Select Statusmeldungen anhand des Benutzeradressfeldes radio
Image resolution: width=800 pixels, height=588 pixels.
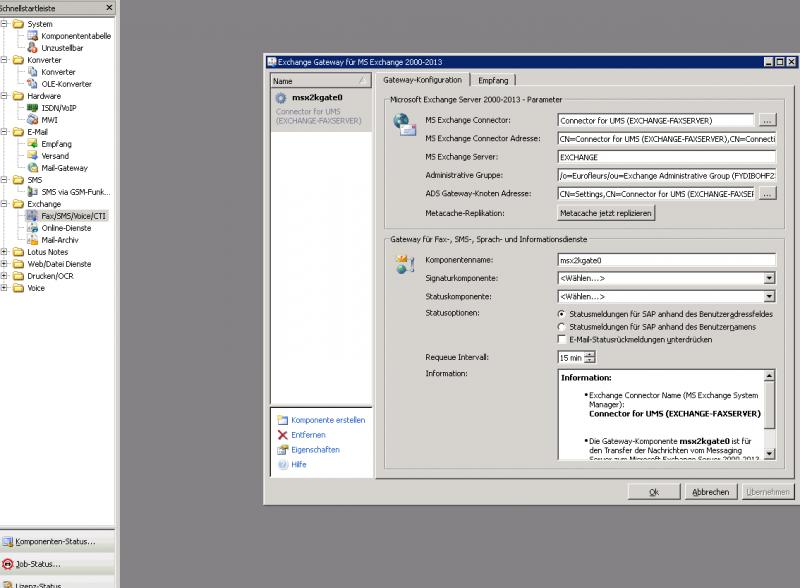tap(561, 314)
